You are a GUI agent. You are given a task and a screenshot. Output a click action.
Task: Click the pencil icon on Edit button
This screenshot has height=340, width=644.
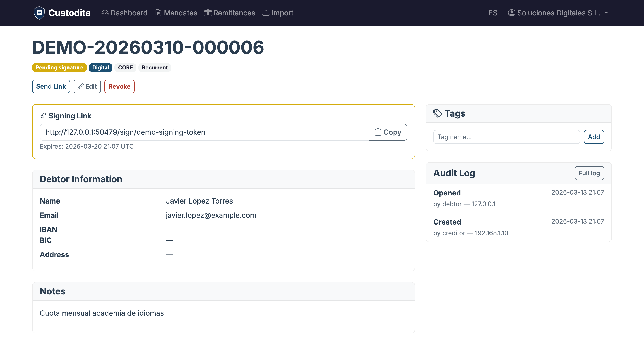[x=80, y=86]
